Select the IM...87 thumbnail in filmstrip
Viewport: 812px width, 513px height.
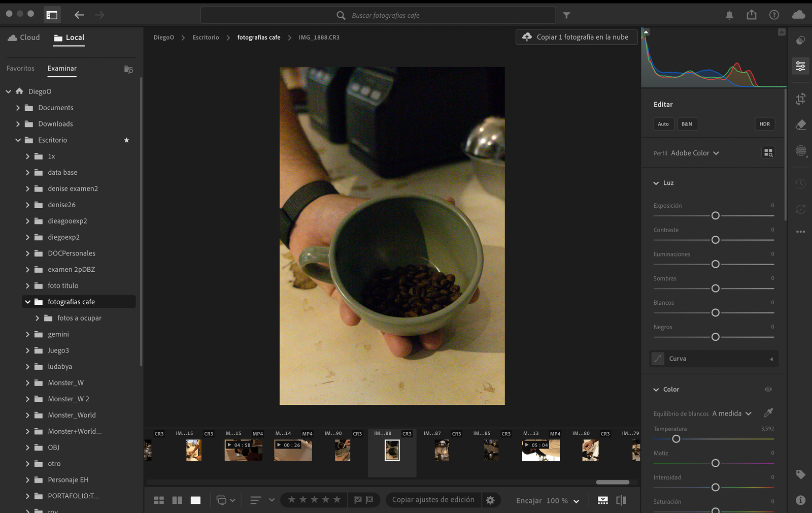point(442,451)
